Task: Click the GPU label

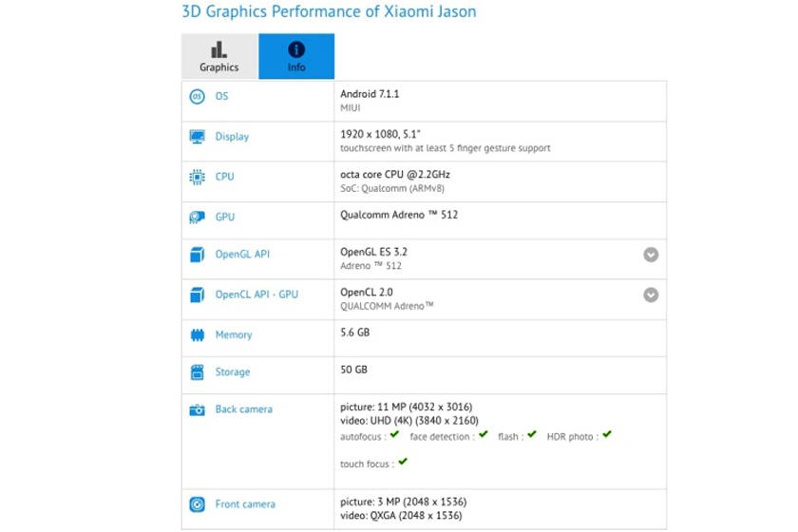Action: pyautogui.click(x=225, y=217)
